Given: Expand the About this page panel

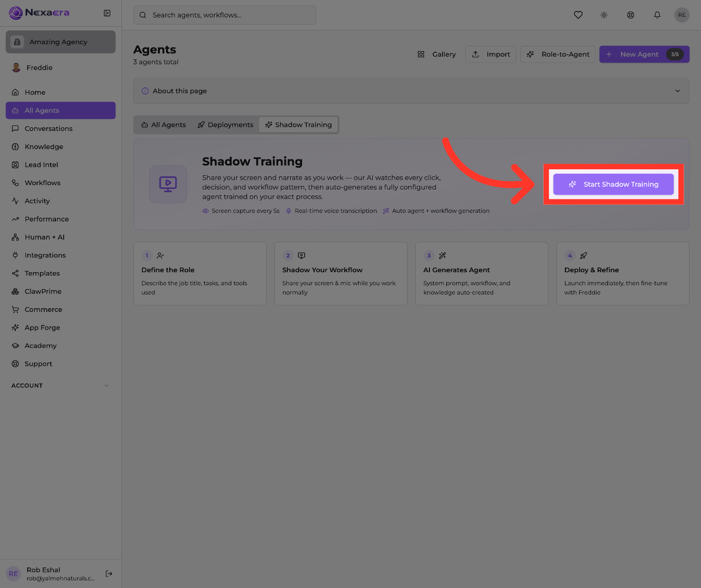Looking at the screenshot, I should [x=411, y=91].
